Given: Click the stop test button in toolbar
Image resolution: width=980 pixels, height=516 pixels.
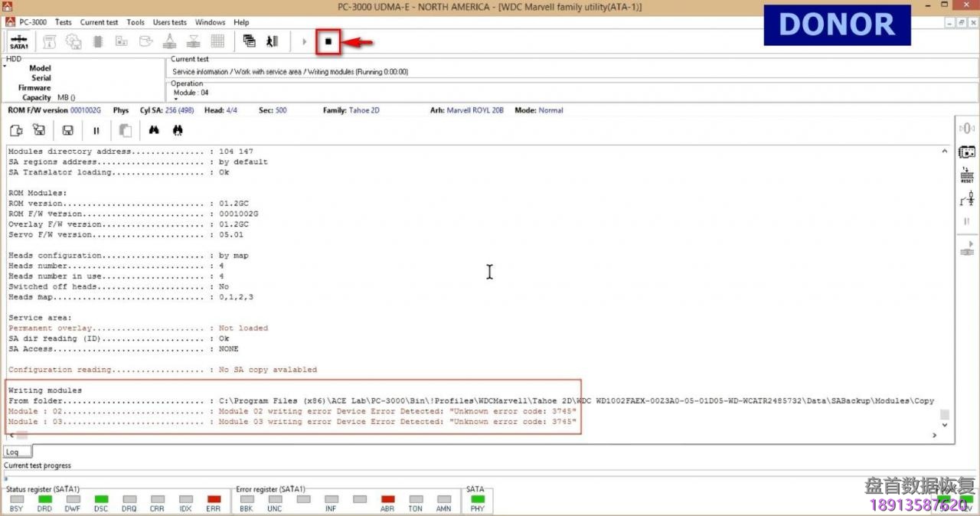Looking at the screenshot, I should pyautogui.click(x=328, y=41).
